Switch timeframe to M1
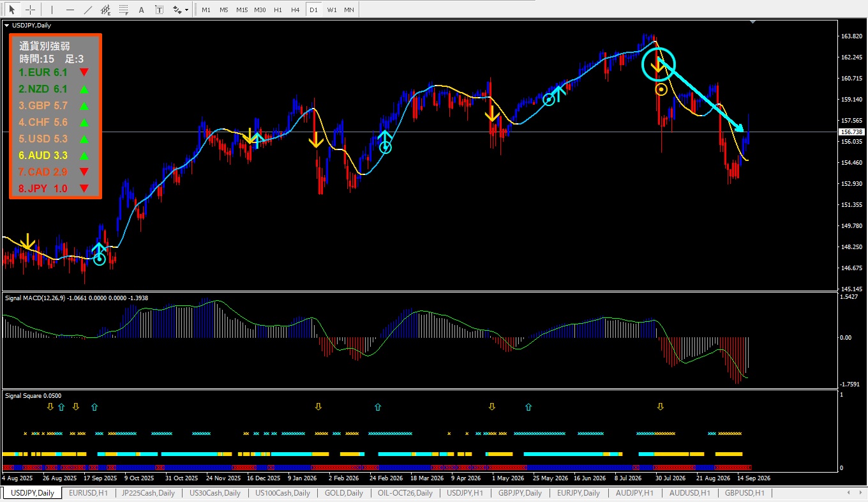Image resolution: width=868 pixels, height=502 pixels. [206, 10]
